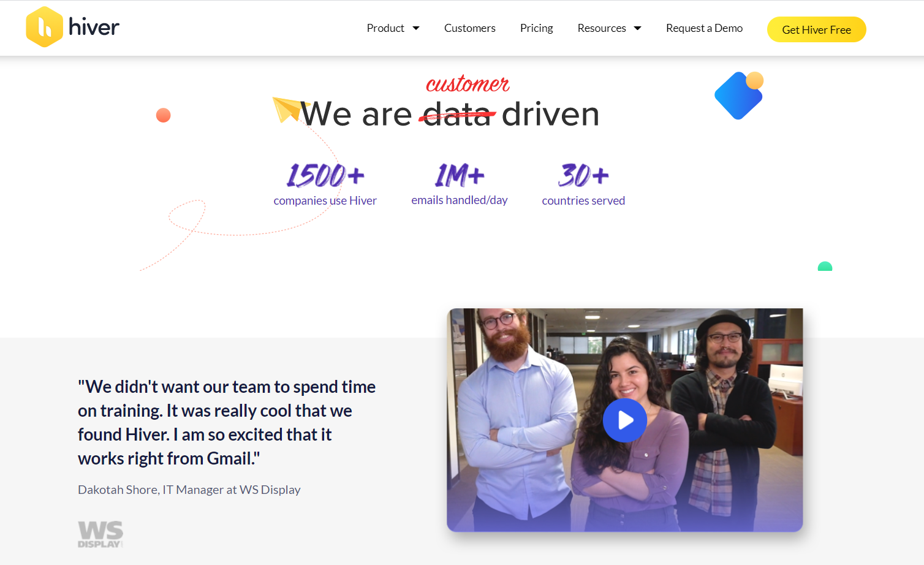Click the Hiver hexagon logo
Image resolution: width=924 pixels, height=565 pixels.
[44, 27]
